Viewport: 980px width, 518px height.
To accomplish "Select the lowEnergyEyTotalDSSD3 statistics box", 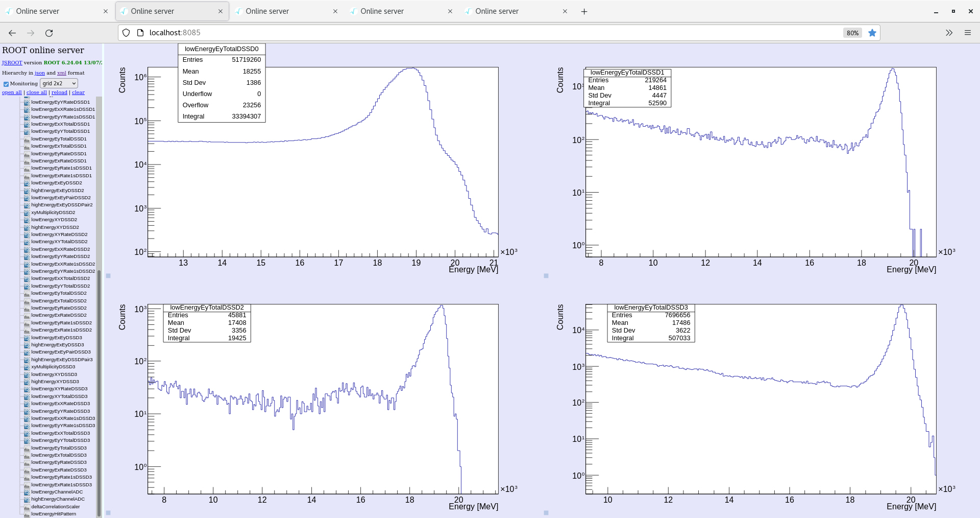I will (x=651, y=323).
